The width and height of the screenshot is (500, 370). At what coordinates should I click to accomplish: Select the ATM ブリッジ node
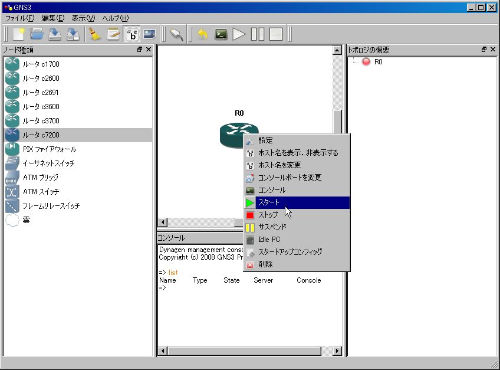pos(78,177)
